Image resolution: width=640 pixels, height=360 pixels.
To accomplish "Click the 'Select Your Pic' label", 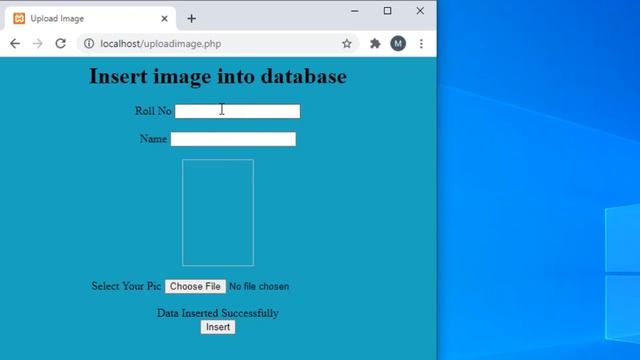I will [126, 286].
